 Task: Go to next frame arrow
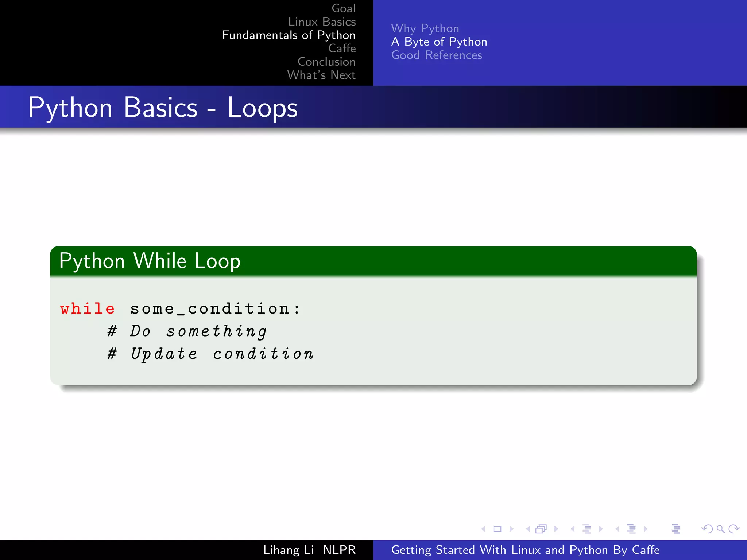(x=556, y=529)
